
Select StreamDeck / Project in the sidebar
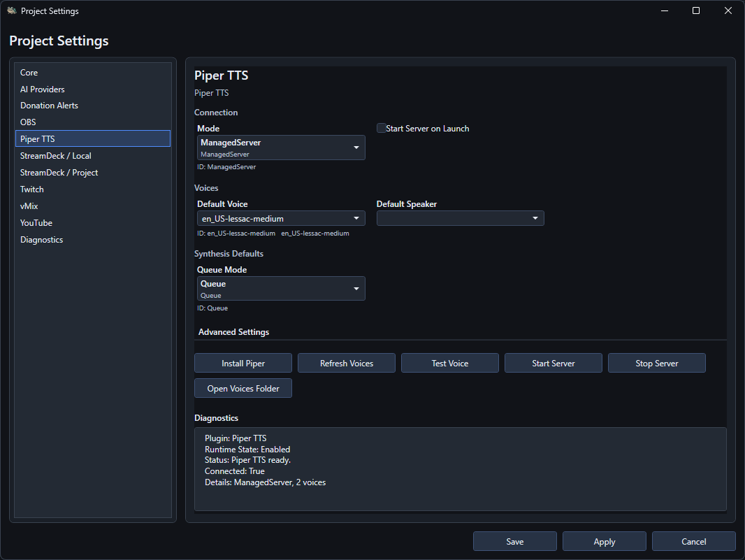coord(92,173)
